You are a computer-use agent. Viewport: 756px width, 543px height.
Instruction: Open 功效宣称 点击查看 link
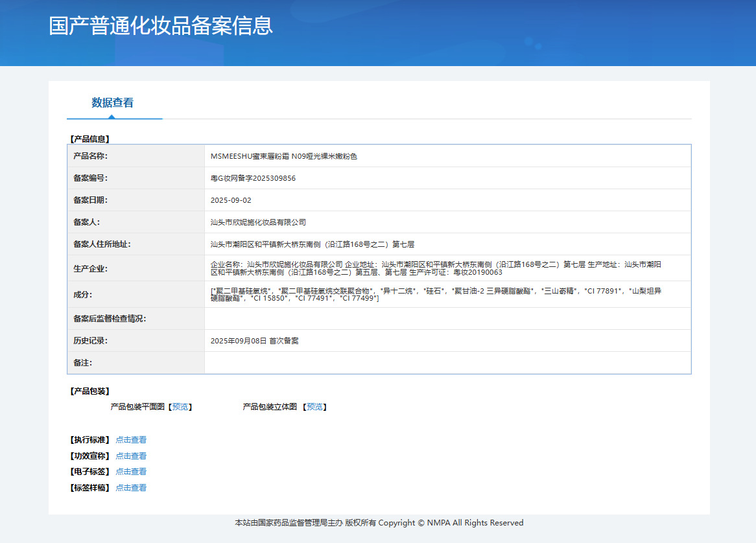point(131,456)
